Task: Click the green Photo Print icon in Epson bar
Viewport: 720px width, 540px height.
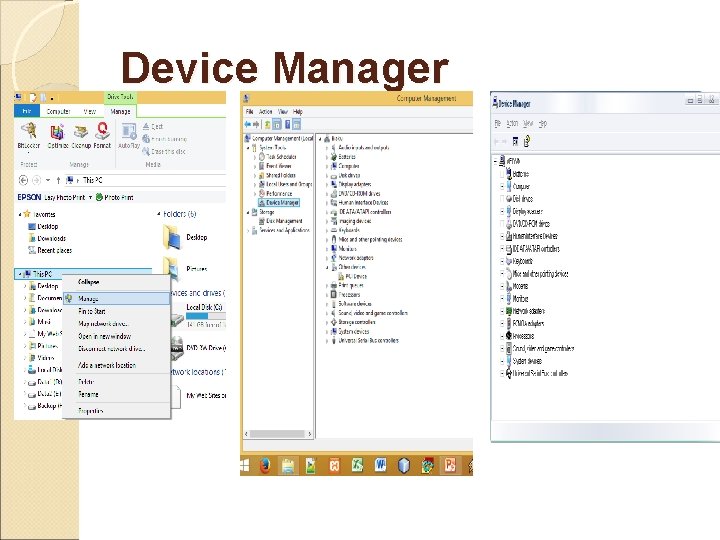Action: click(99, 197)
